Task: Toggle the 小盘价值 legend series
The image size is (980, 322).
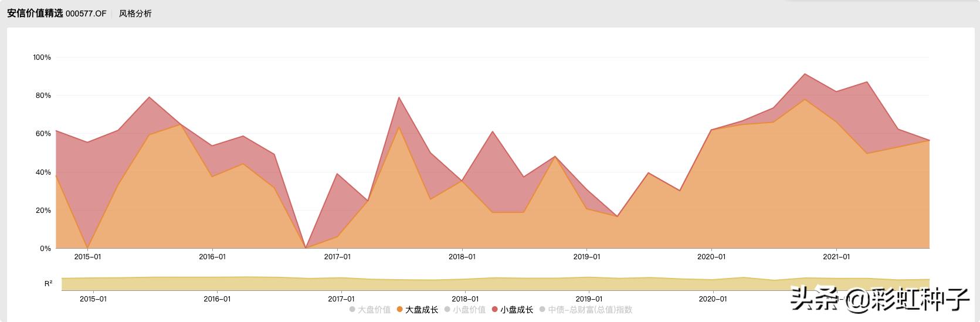Action: click(x=465, y=310)
